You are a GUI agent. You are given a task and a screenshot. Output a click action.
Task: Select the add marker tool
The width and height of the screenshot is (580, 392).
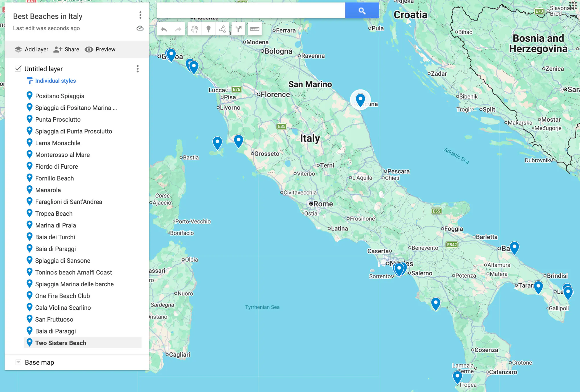pos(208,29)
